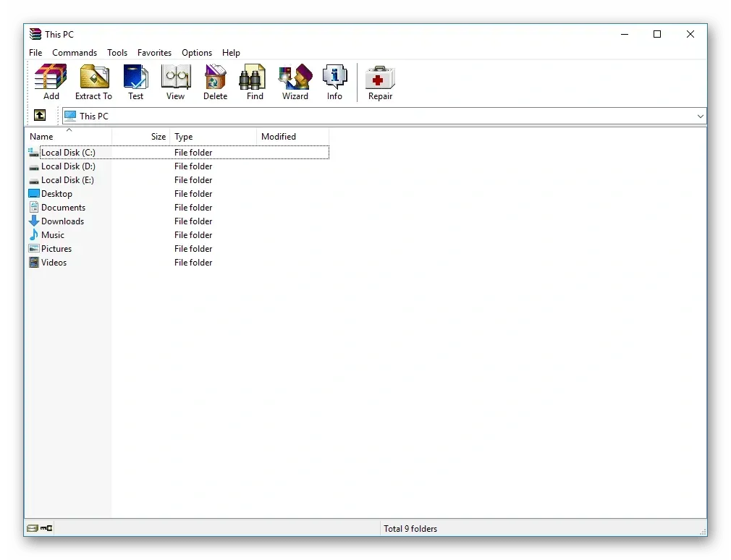Open the Options menu
Viewport: 731px width, 560px height.
click(x=197, y=53)
